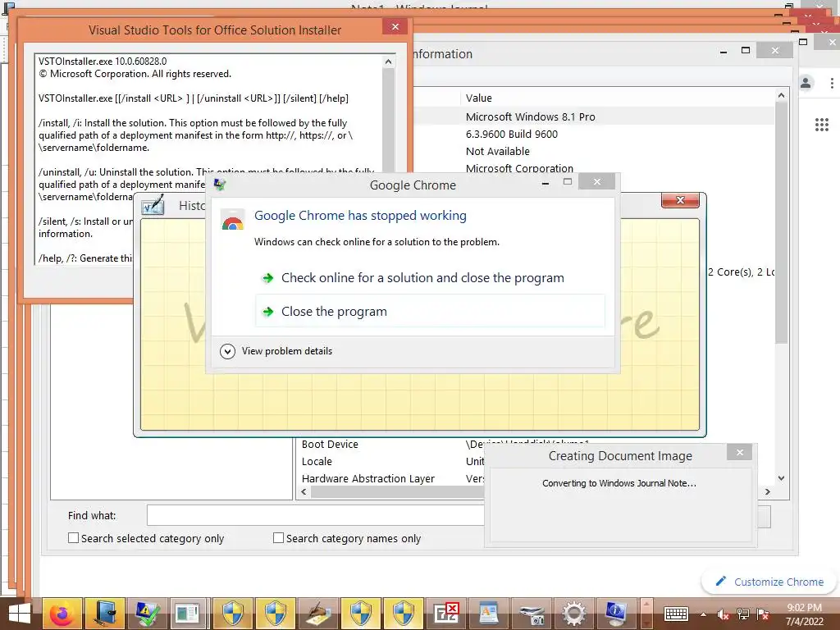Open Chrome's three-dot menu
The width and height of the screenshot is (840, 630).
[x=832, y=83]
